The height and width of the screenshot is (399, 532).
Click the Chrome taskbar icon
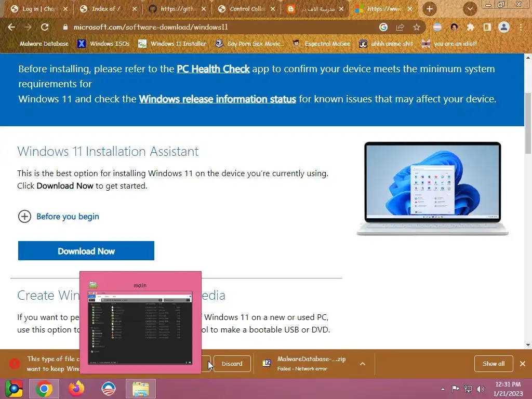click(x=44, y=389)
